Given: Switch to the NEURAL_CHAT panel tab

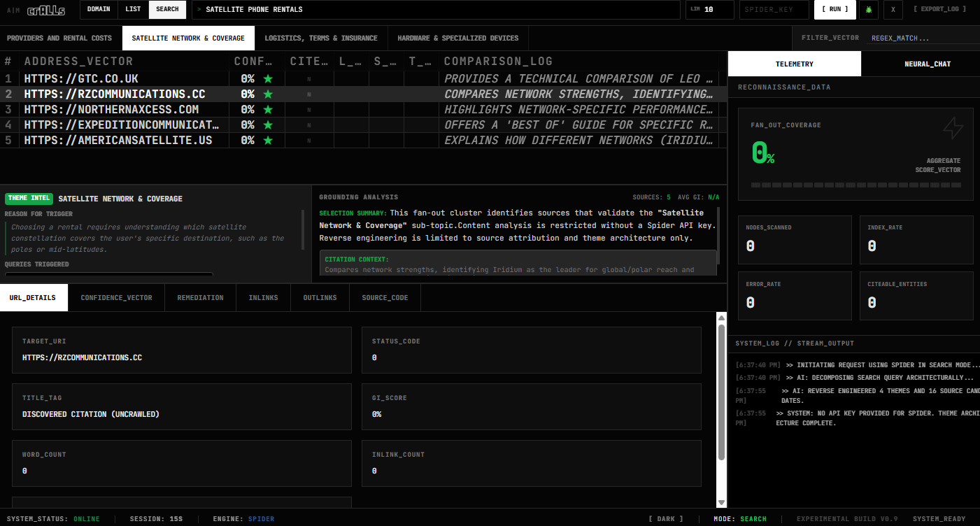Looking at the screenshot, I should (x=927, y=64).
